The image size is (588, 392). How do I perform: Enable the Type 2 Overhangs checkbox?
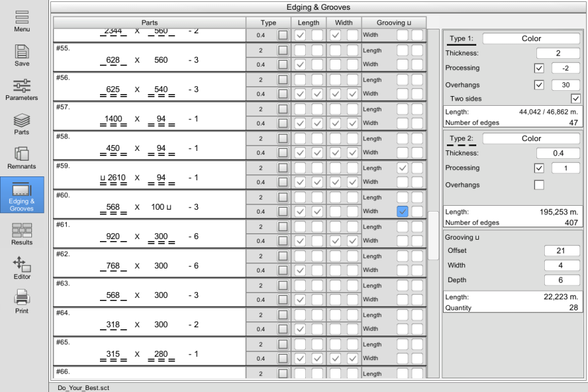tap(539, 185)
